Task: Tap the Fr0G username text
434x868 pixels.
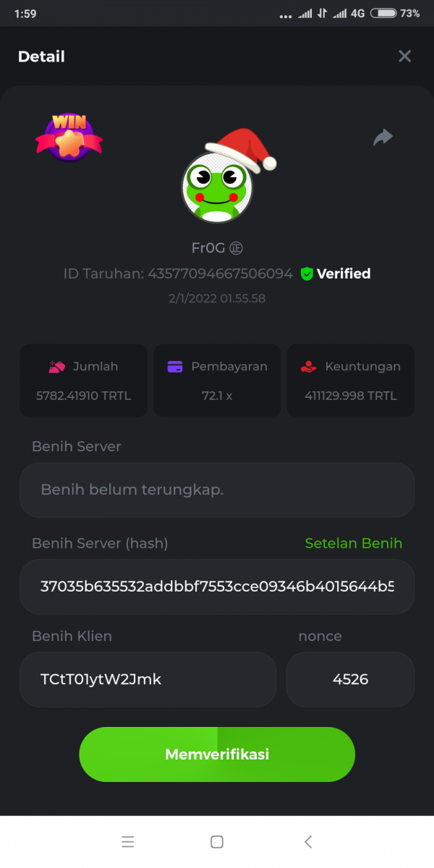Action: pos(208,248)
